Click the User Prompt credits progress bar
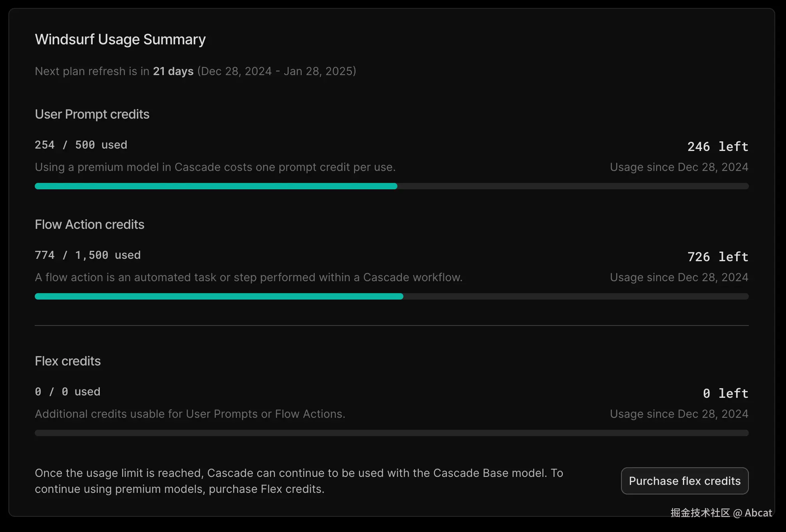786x532 pixels. coord(391,186)
